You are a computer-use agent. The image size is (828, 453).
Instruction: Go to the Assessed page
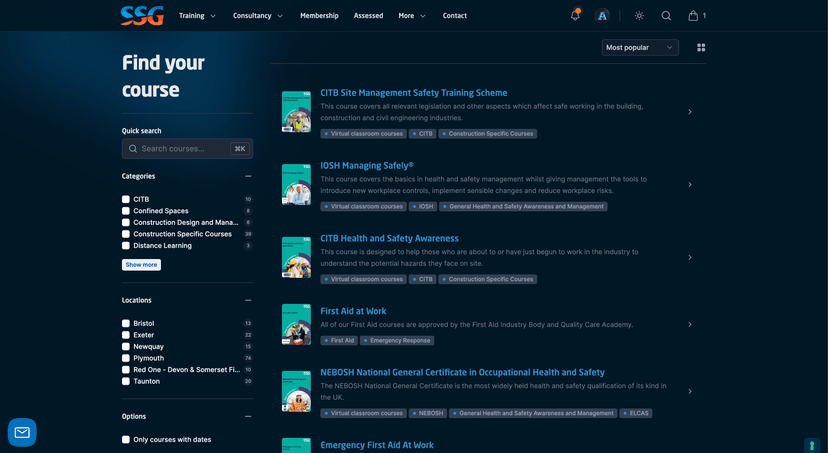369,16
